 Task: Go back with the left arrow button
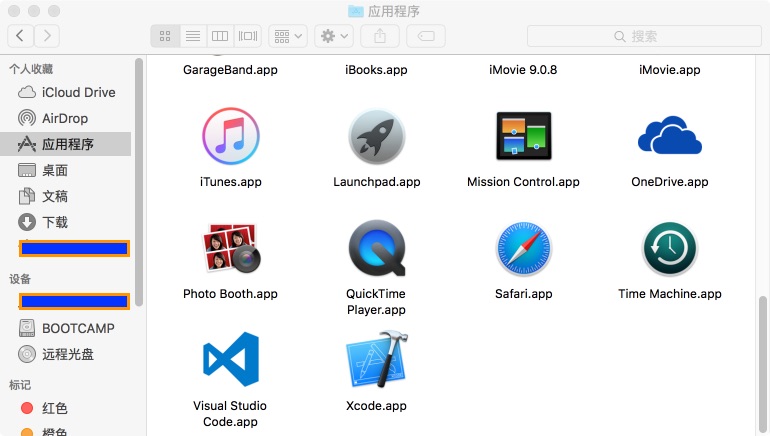(x=21, y=36)
